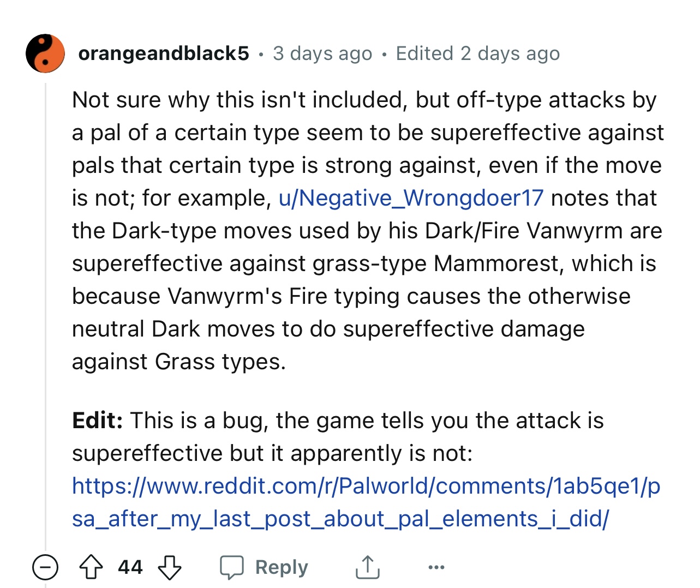Screen dimensions: 700x588
Task: Visit the orangeandblack5 user profile
Action: (x=164, y=53)
